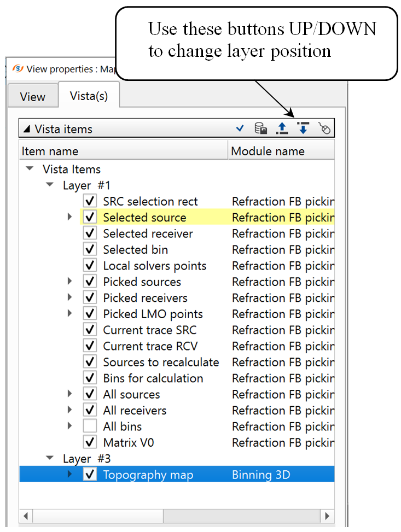Image resolution: width=401 pixels, height=532 pixels.
Task: Uncheck the Selected source checkbox
Action: [x=91, y=218]
